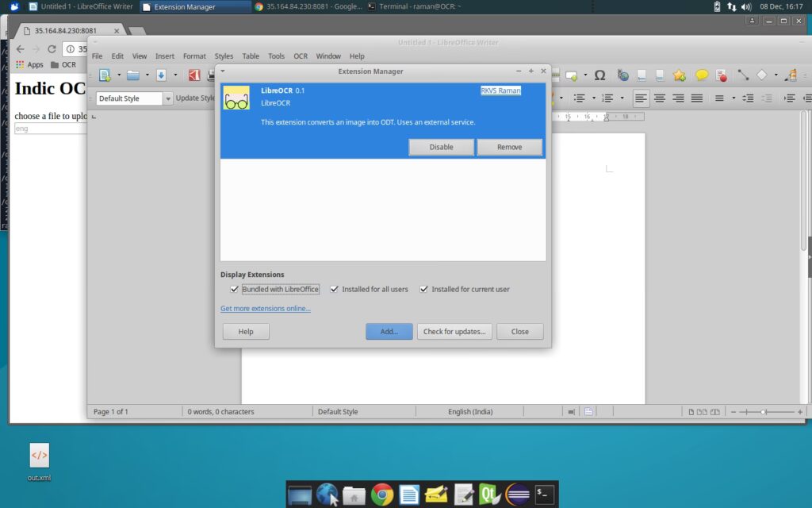Open the Styles menu

[x=224, y=56]
